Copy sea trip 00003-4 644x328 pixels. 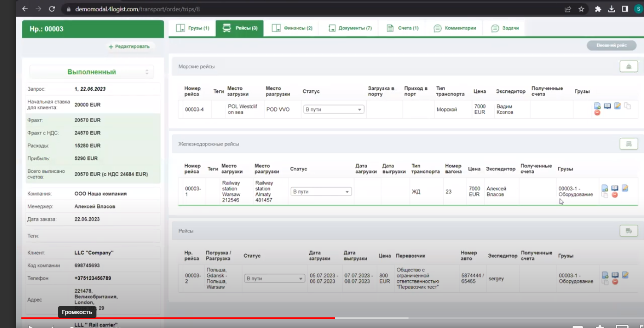pyautogui.click(x=628, y=106)
